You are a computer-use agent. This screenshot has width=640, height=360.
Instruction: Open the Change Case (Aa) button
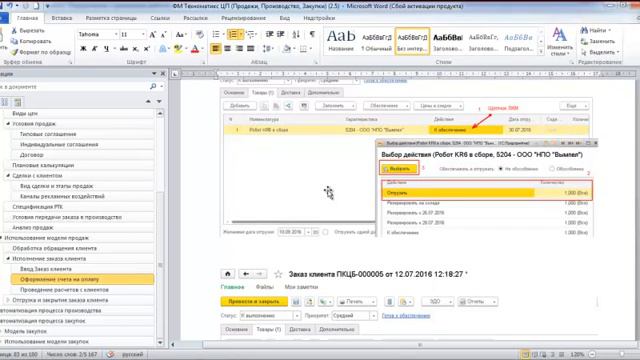pos(181,35)
